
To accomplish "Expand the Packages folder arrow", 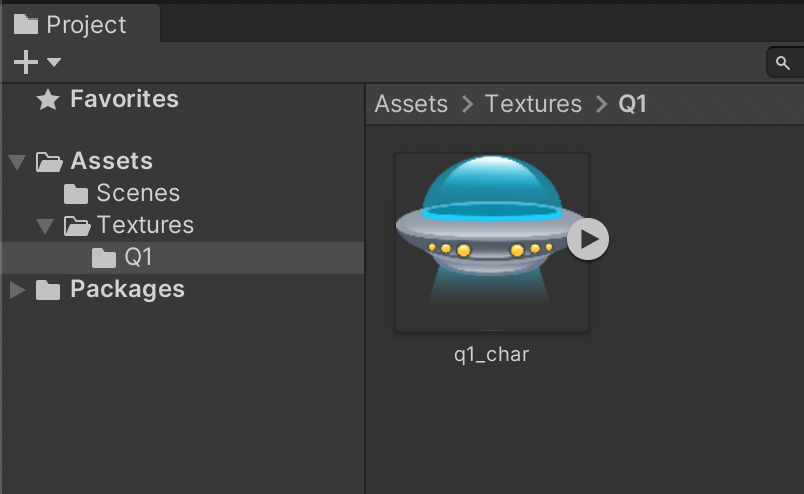I will (x=17, y=290).
